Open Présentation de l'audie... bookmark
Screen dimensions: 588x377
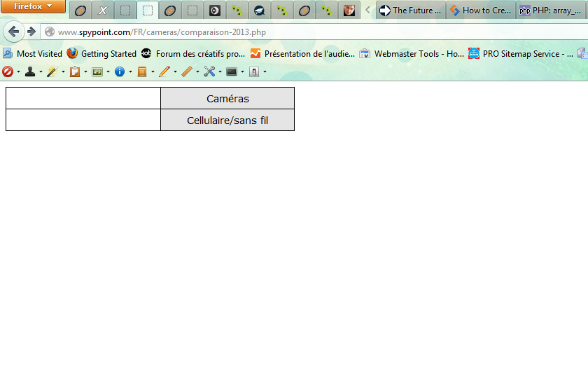click(302, 54)
